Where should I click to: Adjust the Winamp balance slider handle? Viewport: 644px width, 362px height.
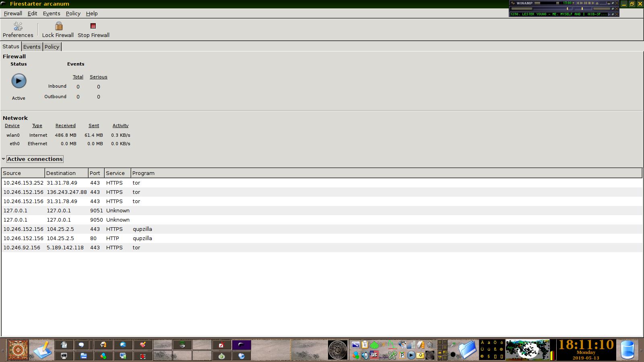(582, 8)
